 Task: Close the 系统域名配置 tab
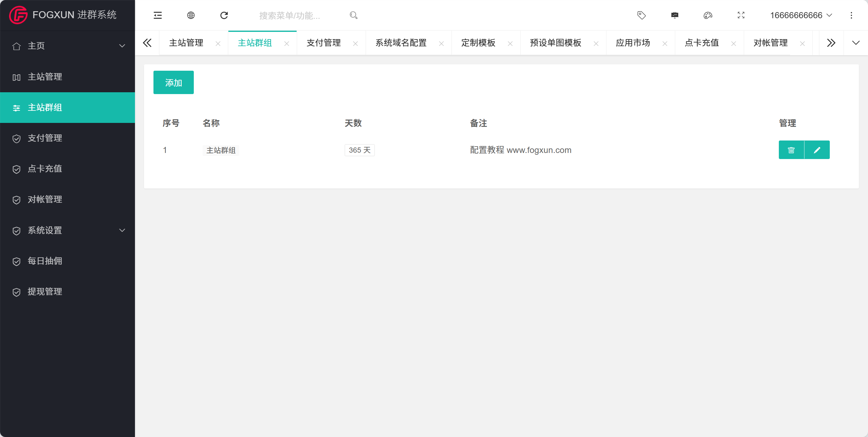click(441, 43)
